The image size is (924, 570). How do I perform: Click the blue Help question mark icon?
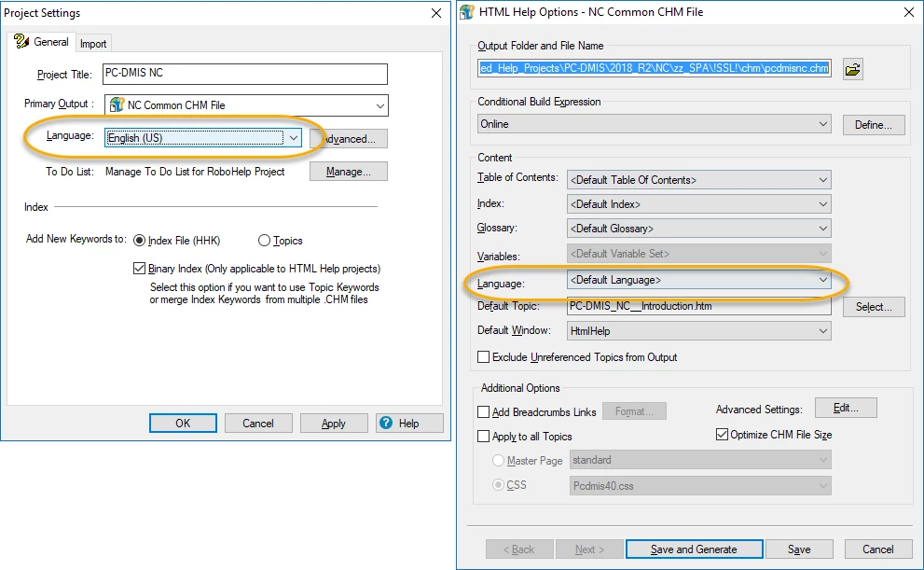386,423
